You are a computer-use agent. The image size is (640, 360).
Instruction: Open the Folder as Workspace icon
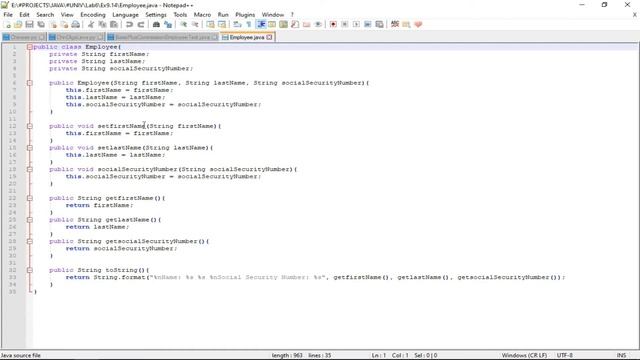[x=306, y=24]
